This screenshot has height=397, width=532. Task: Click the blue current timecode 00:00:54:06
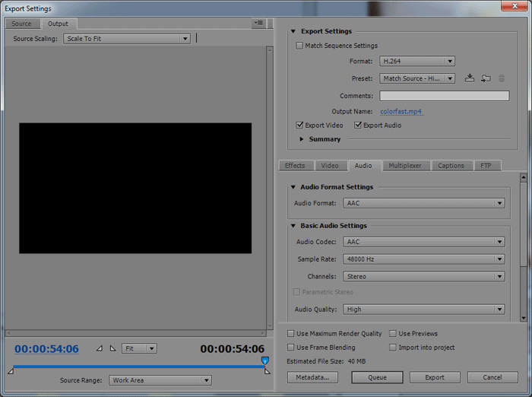click(x=46, y=349)
